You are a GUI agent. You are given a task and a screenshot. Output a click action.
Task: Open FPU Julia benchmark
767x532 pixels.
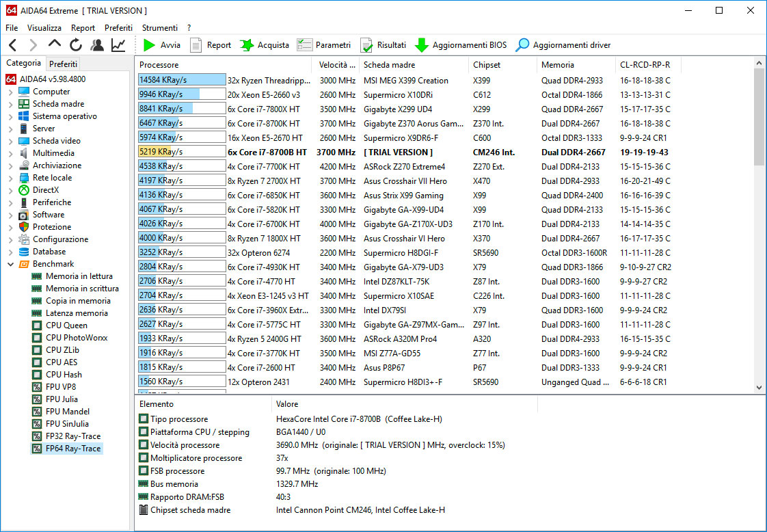pyautogui.click(x=62, y=399)
